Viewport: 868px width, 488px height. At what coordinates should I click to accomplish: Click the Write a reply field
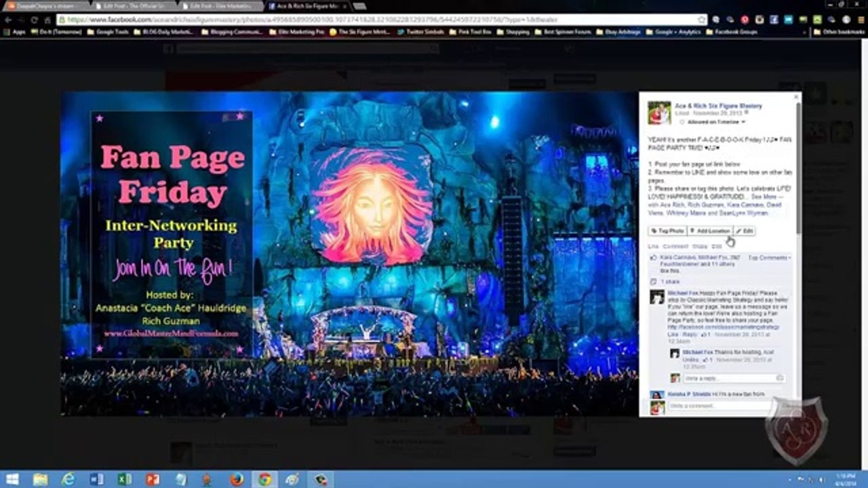[734, 378]
